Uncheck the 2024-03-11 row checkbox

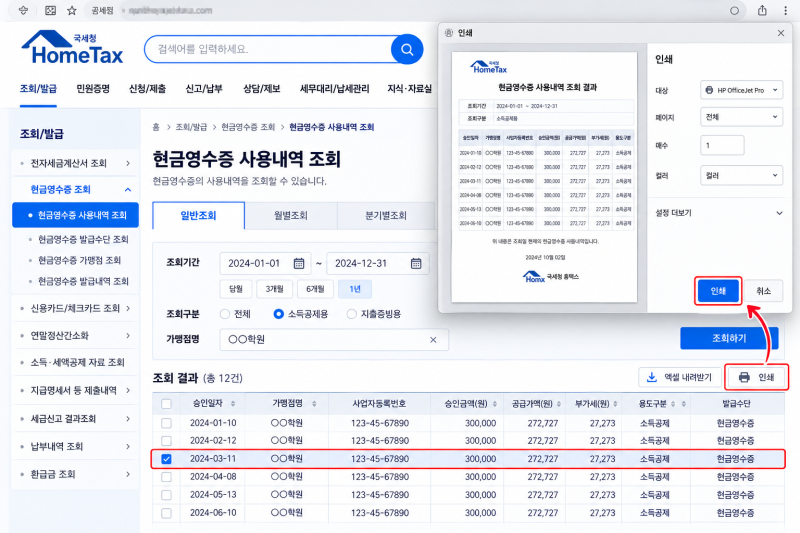(x=166, y=459)
